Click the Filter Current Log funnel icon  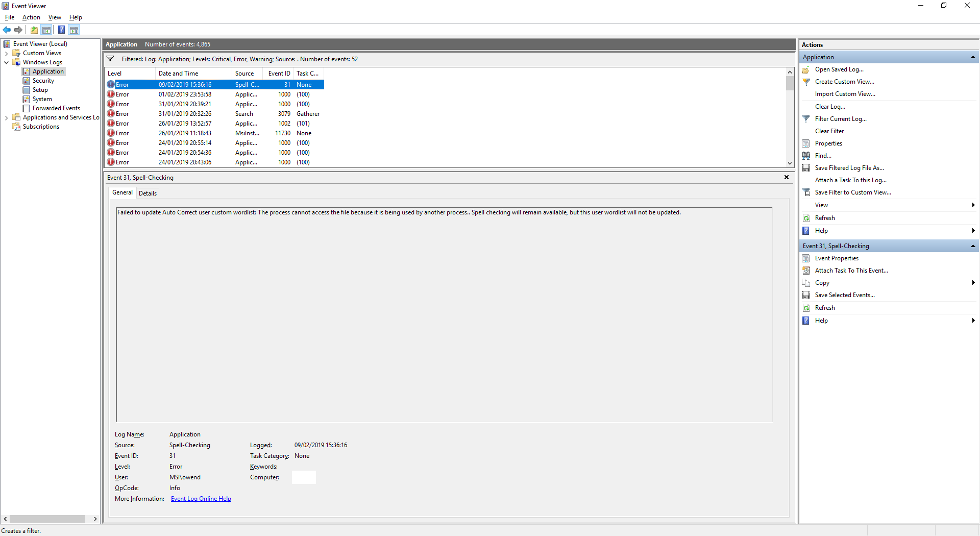806,119
